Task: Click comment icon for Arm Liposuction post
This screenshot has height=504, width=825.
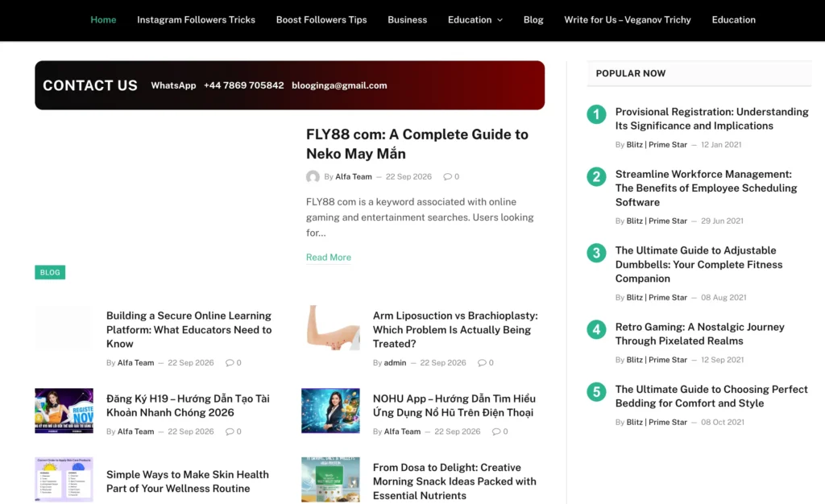Action: click(x=482, y=362)
